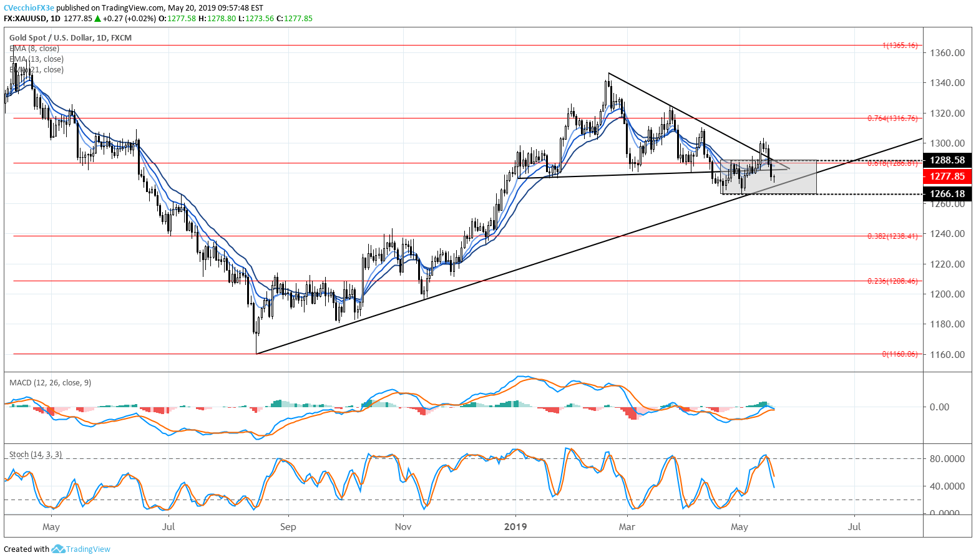The image size is (976, 560).
Task: Click the 1360.00 price axis tick
Action: click(947, 53)
